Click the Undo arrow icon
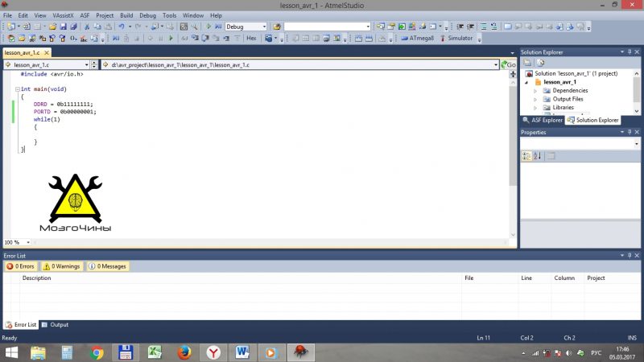Image resolution: width=644 pixels, height=362 pixels. pyautogui.click(x=122, y=27)
